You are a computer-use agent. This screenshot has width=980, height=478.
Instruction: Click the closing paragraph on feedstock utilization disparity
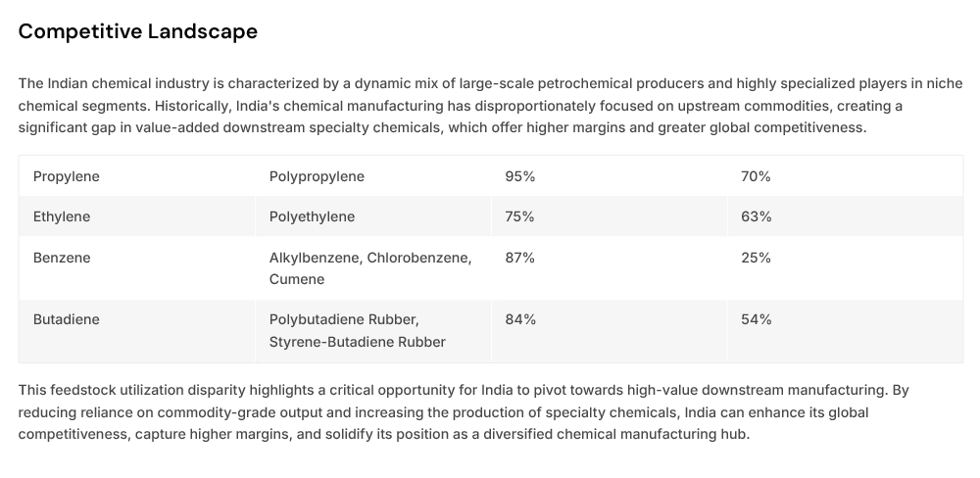pyautogui.click(x=461, y=411)
